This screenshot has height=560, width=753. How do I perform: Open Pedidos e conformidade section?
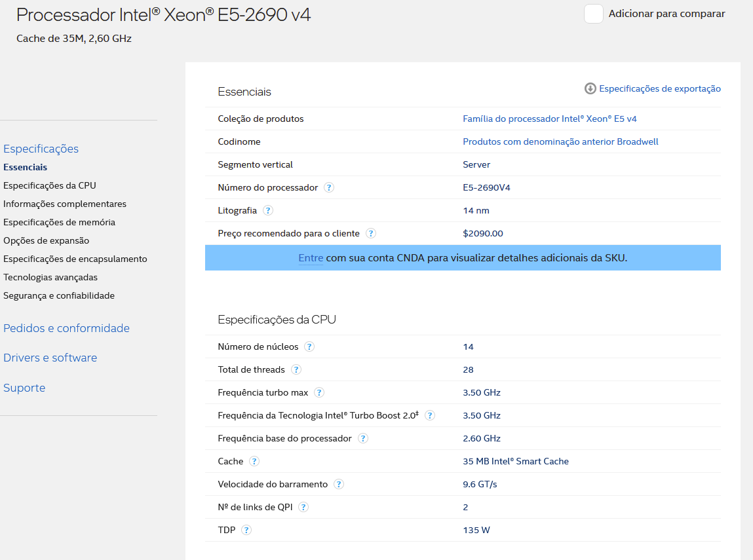pos(66,328)
